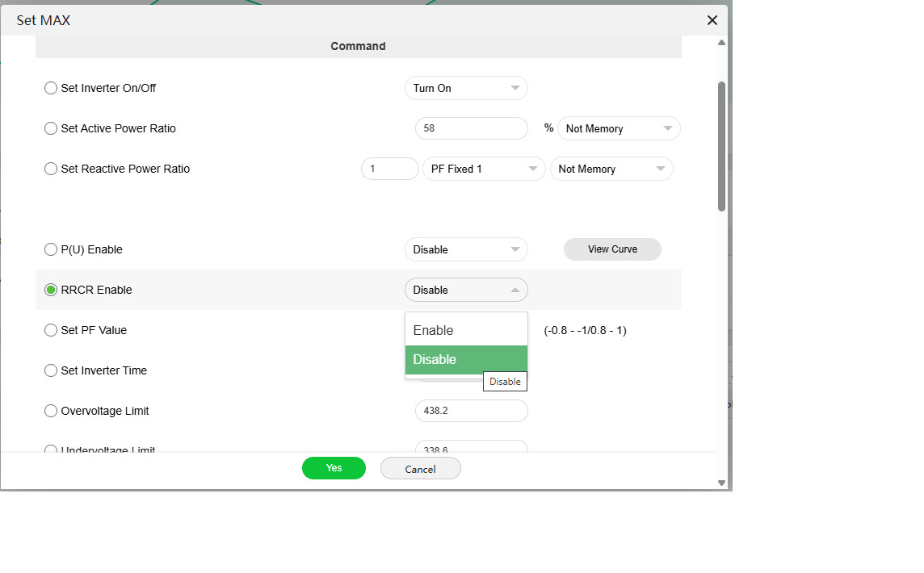Click the View Curve button
The image size is (924, 573).
point(612,249)
